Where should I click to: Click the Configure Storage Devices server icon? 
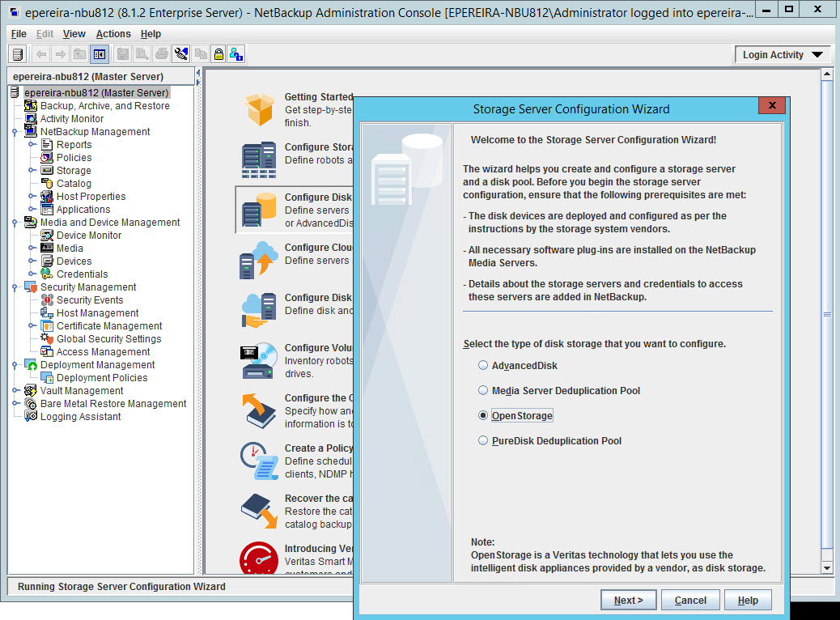coord(259,159)
